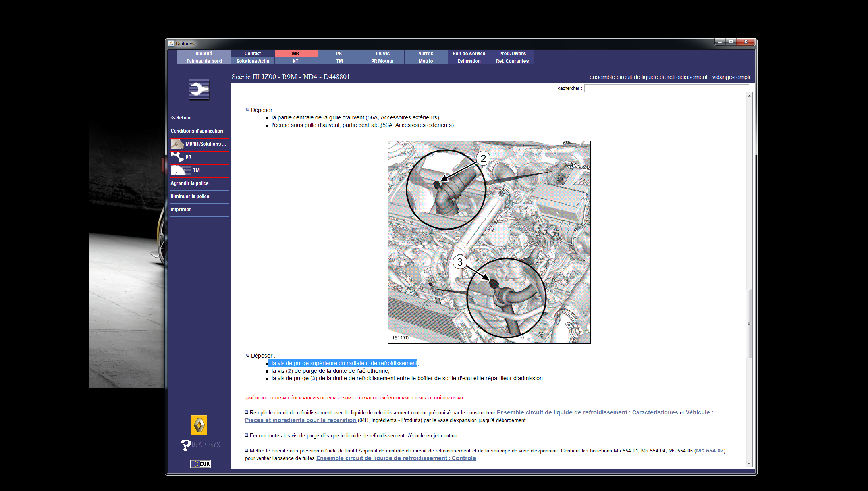The width and height of the screenshot is (868, 491).
Task: Open Conditions d'application in sidebar
Action: coord(197,131)
